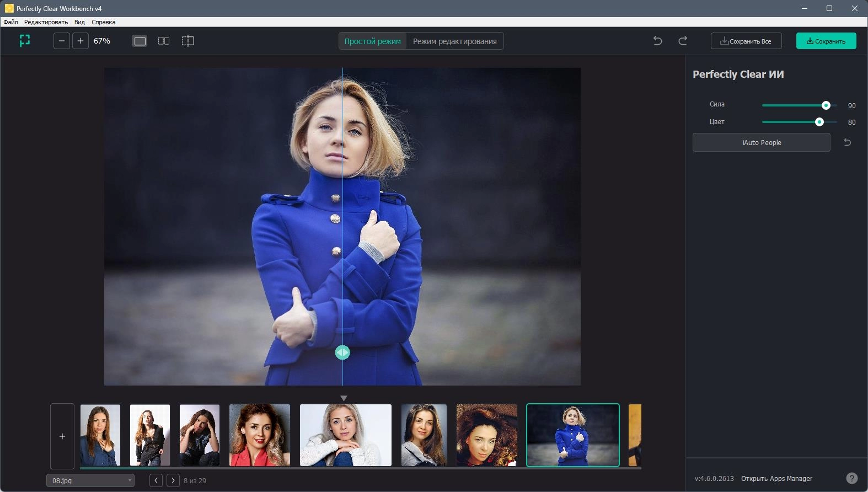Viewport: 868px width, 492px height.
Task: Adjust the Сила slider handle
Action: click(x=826, y=105)
